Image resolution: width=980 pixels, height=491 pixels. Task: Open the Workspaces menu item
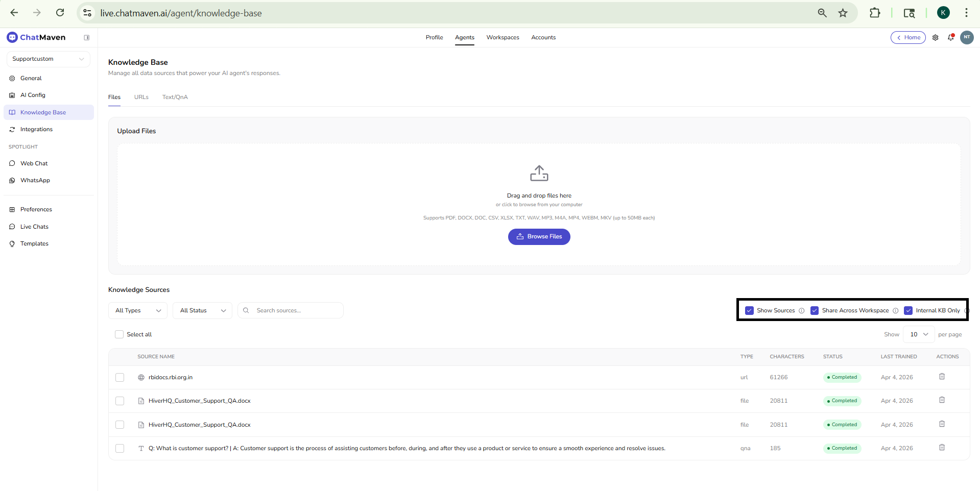(503, 37)
